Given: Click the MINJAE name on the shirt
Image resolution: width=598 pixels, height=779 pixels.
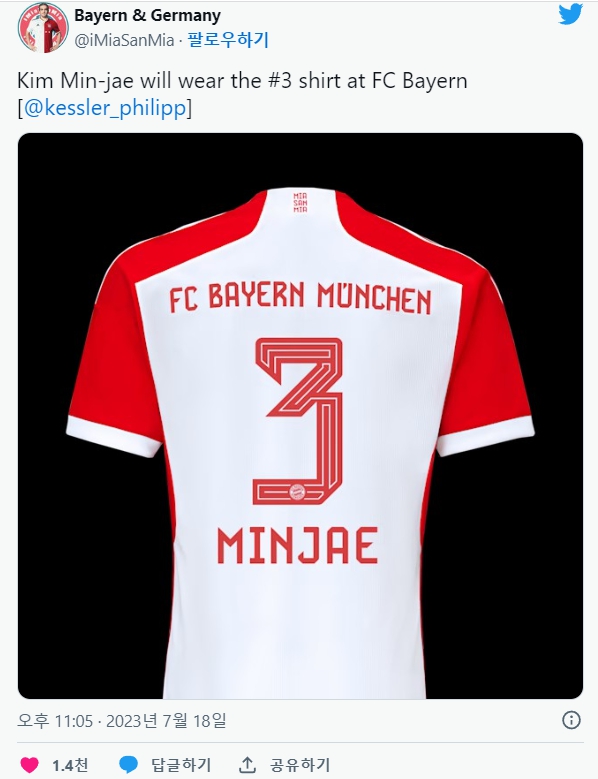Looking at the screenshot, I should click(298, 545).
